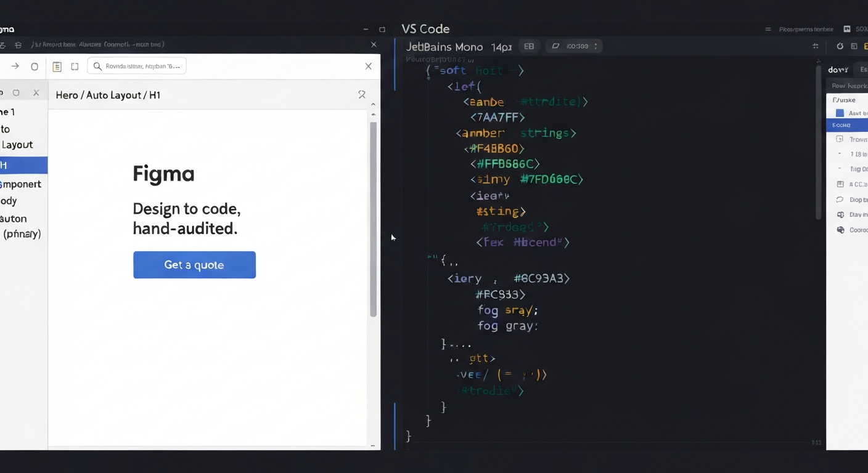Select the highlighted 'Boone' row in right panel

coord(847,125)
